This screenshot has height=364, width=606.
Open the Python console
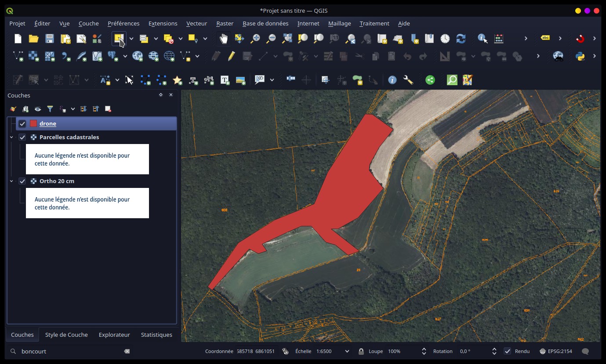[x=580, y=56]
